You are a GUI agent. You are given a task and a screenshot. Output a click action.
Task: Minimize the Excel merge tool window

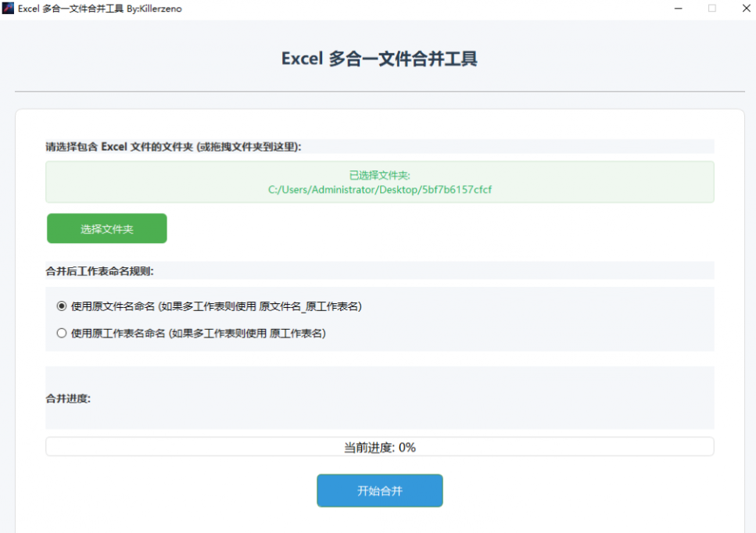point(678,9)
